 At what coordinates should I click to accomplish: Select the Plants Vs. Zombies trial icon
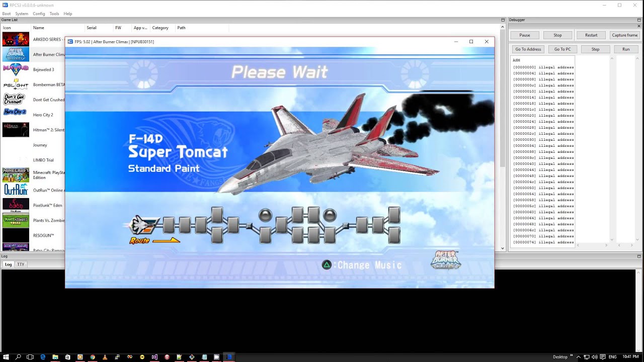[16, 220]
